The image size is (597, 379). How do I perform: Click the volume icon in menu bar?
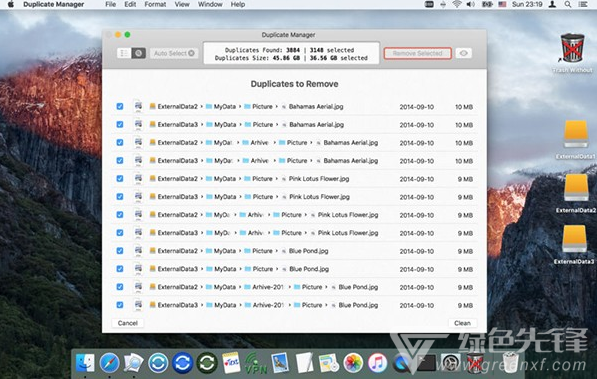click(x=471, y=5)
